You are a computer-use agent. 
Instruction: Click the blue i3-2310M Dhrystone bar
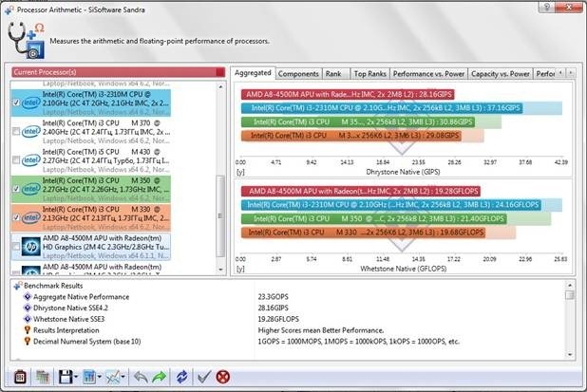click(x=382, y=108)
